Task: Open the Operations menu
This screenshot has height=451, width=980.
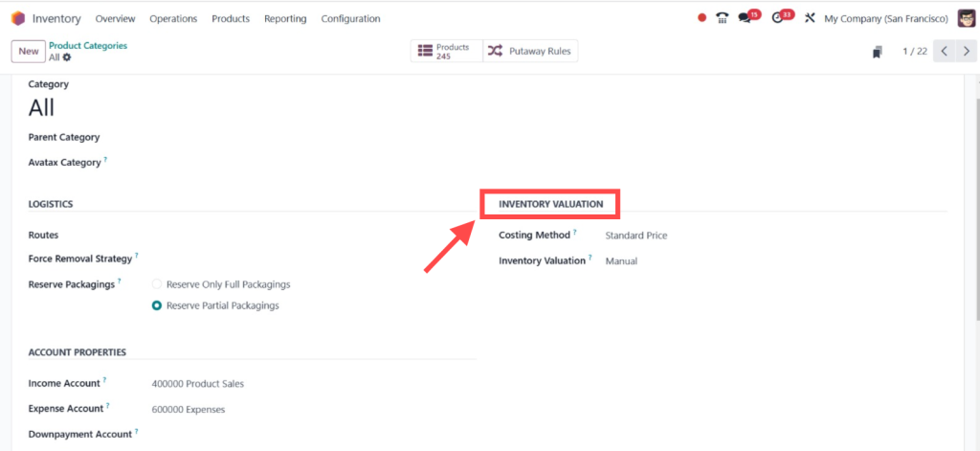Action: pos(173,19)
